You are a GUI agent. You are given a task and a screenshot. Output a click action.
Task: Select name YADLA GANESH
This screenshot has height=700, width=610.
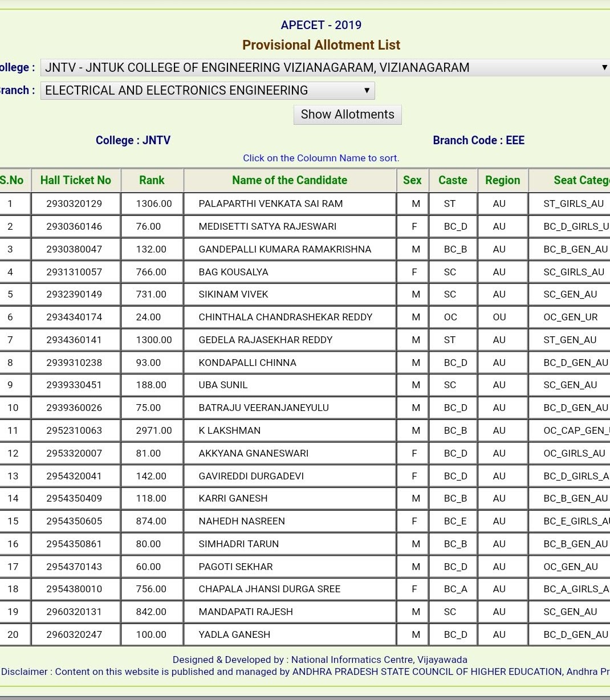click(x=234, y=634)
